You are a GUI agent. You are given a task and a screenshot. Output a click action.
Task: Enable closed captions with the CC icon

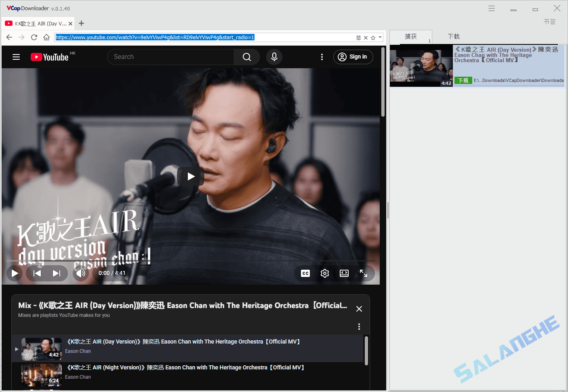pyautogui.click(x=305, y=273)
